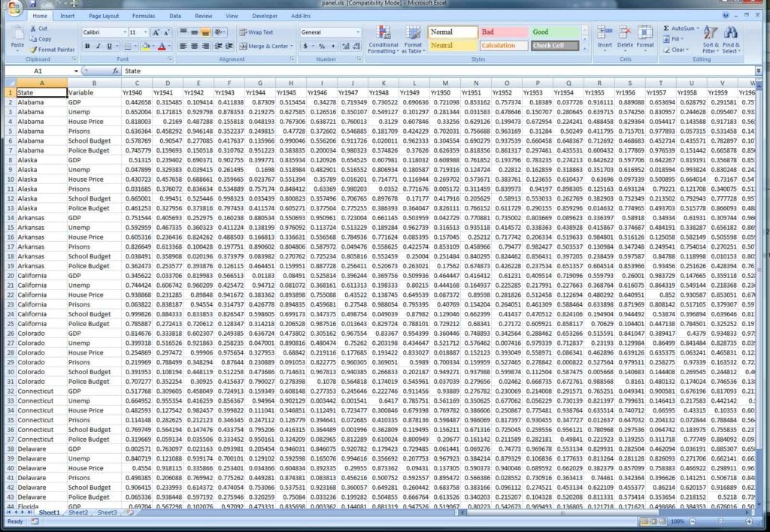Click the Increase Decimal icon
This screenshot has height=532, width=770.
pyautogui.click(x=347, y=47)
